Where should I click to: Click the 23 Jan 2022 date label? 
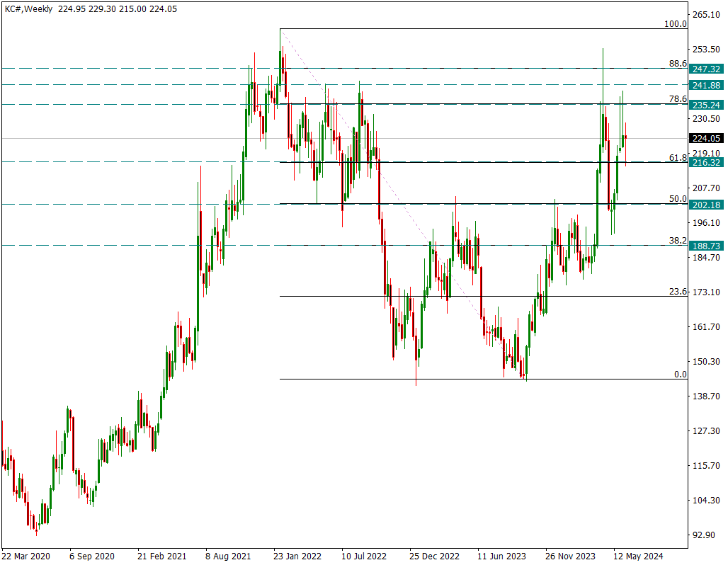pos(297,557)
